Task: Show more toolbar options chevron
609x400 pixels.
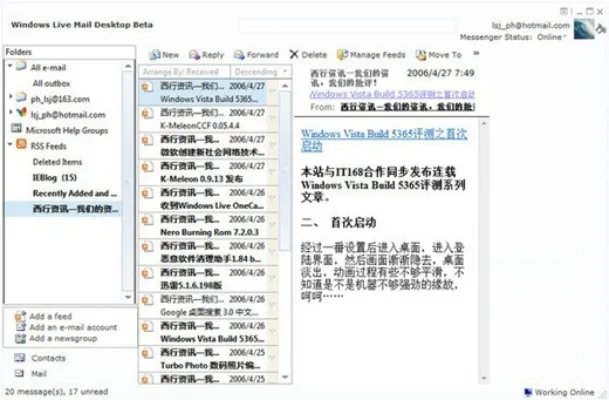Action: coord(476,53)
